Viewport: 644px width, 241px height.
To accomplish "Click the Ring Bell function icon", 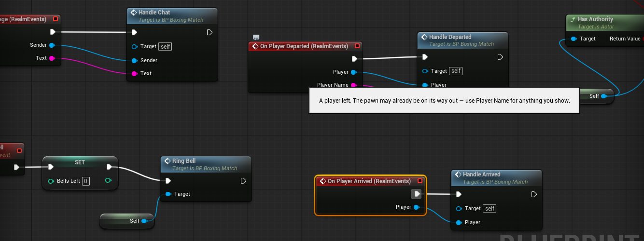I will [167, 161].
